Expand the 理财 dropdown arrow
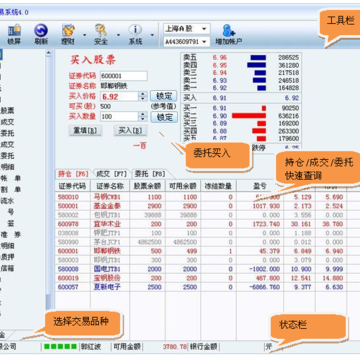The width and height of the screenshot is (360, 360). pyautogui.click(x=84, y=35)
